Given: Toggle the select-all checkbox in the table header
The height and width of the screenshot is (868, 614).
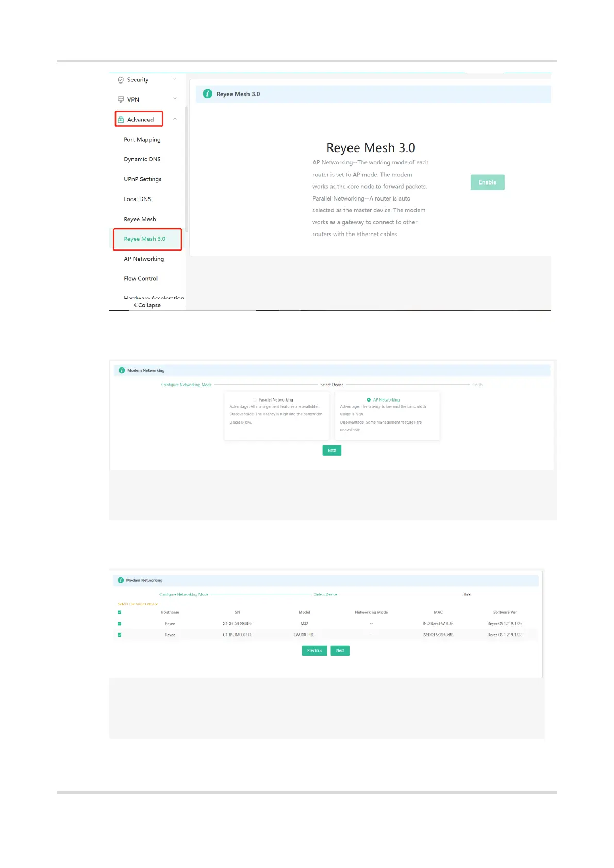Looking at the screenshot, I should point(119,612).
